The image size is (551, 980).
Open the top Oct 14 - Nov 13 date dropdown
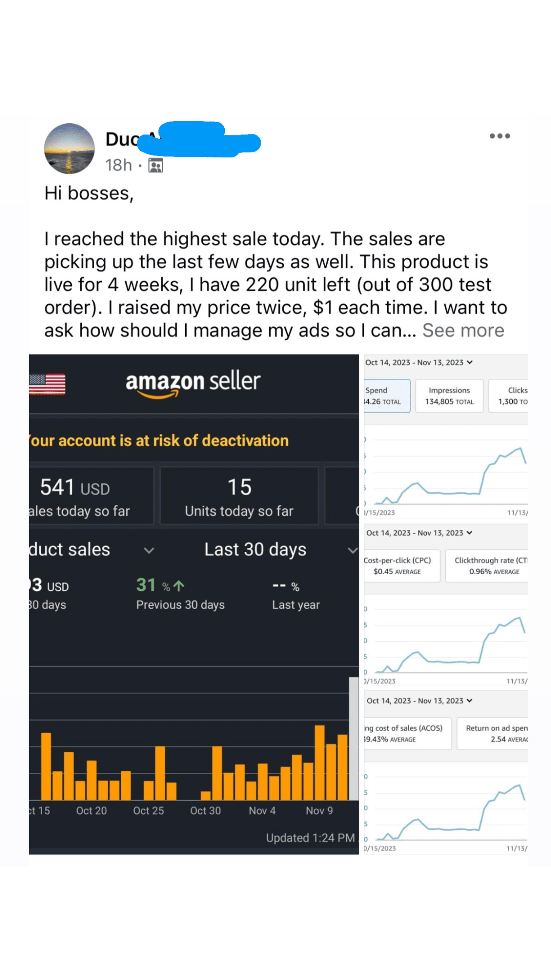coord(470,362)
